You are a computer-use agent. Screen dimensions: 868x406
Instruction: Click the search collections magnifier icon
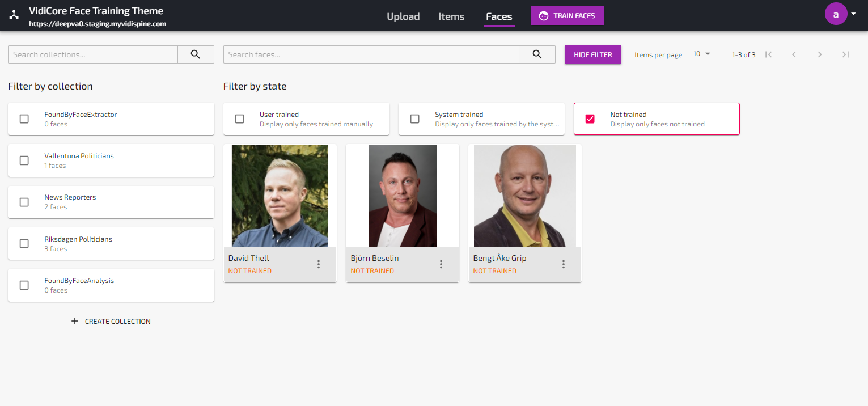pyautogui.click(x=196, y=54)
